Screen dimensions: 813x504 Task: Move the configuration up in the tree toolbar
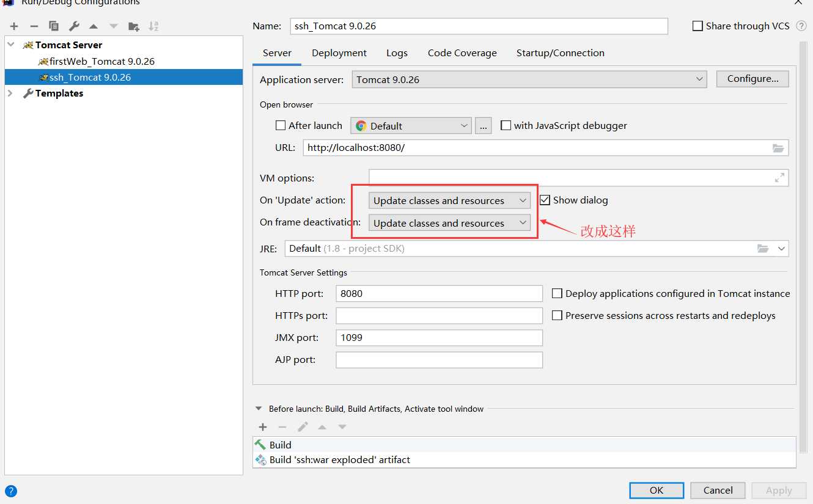click(x=94, y=26)
